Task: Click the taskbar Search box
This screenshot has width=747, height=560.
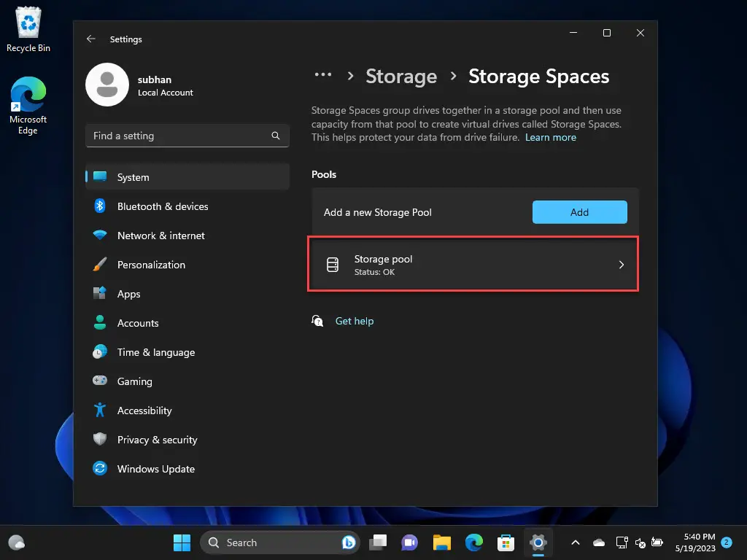Action: point(280,542)
